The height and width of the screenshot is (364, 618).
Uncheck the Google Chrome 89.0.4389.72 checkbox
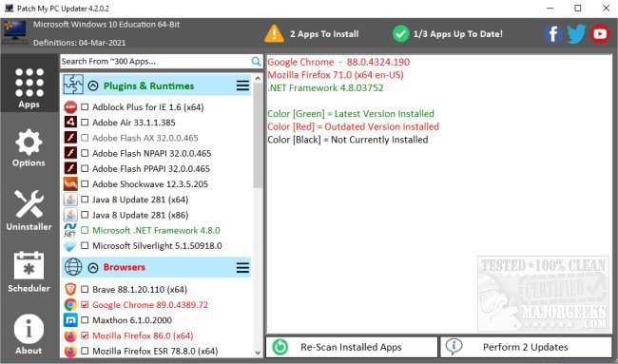85,304
